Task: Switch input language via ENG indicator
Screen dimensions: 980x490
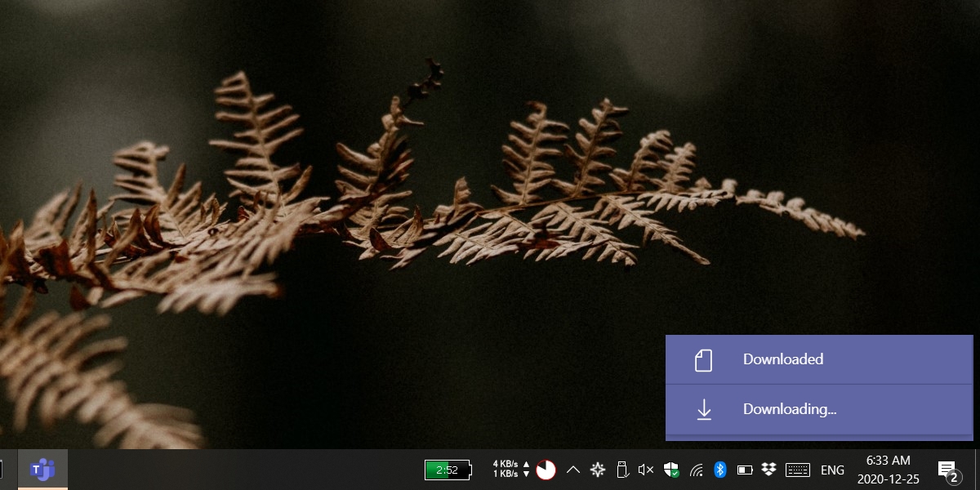Action: pyautogui.click(x=832, y=470)
